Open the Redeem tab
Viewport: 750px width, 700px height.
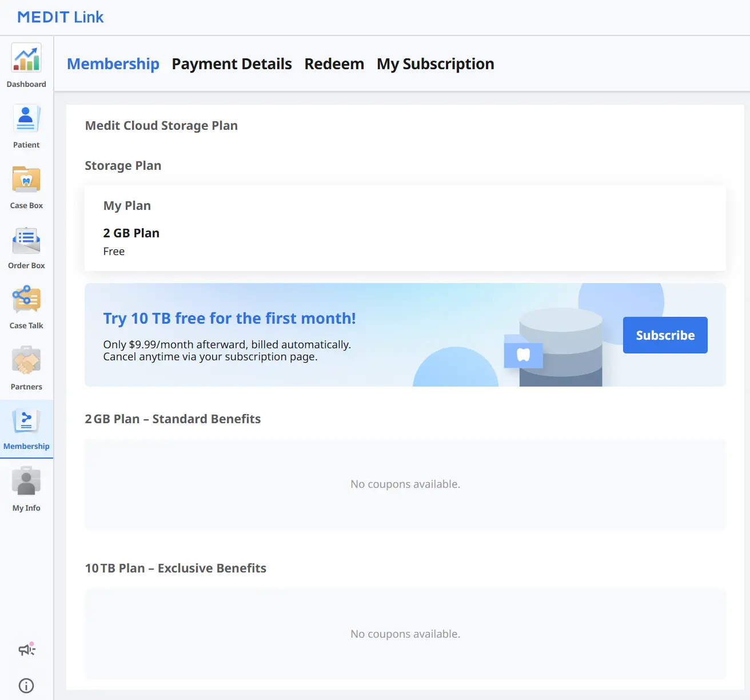click(334, 64)
